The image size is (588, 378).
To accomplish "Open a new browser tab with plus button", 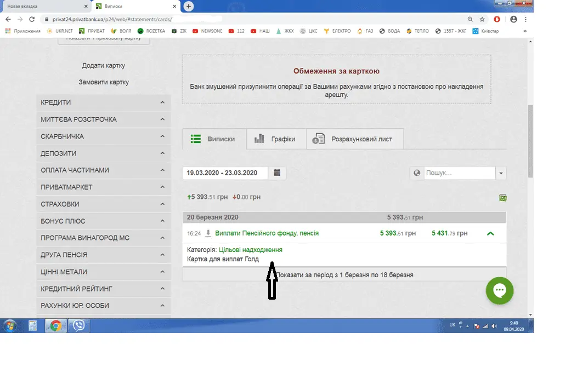I will pos(189,6).
